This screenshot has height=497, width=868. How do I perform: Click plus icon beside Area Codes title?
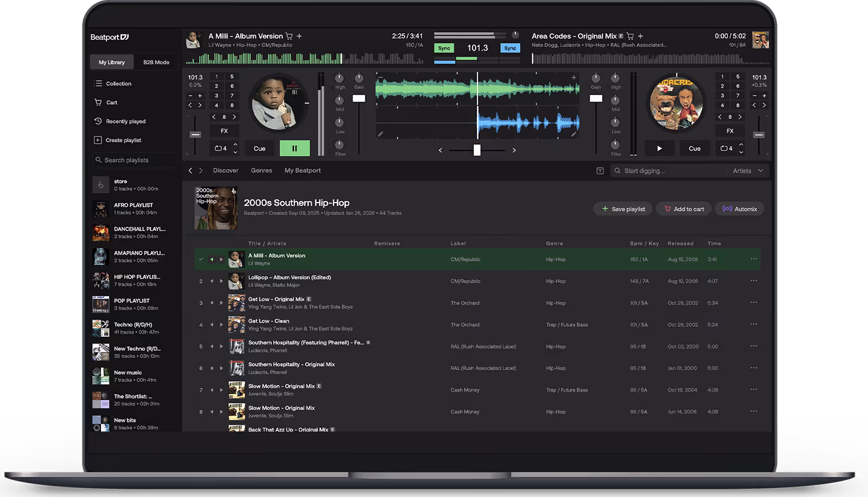pos(640,36)
